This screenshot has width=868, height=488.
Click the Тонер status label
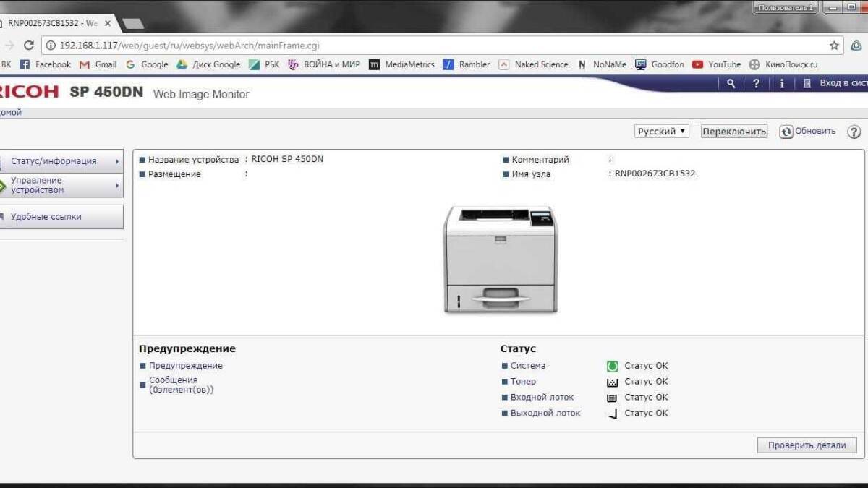click(523, 382)
